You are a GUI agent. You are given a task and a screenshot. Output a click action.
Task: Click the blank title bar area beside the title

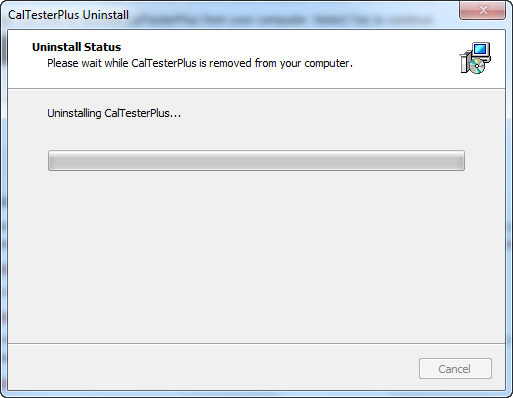click(293, 15)
